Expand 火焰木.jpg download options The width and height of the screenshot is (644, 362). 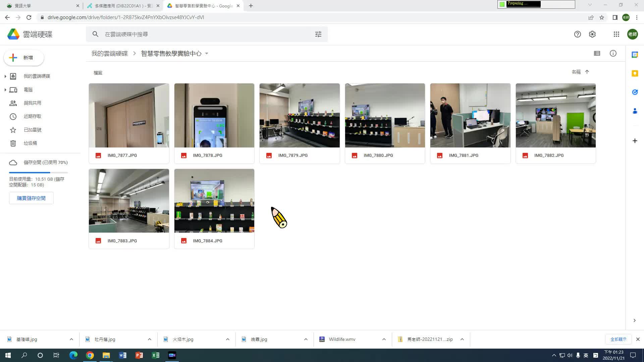pos(228,339)
